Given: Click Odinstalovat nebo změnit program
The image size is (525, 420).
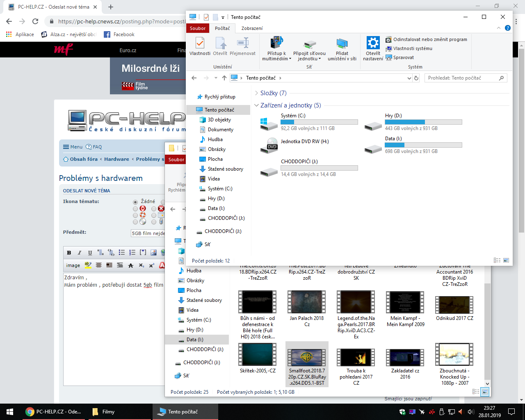Looking at the screenshot, I should [430, 39].
